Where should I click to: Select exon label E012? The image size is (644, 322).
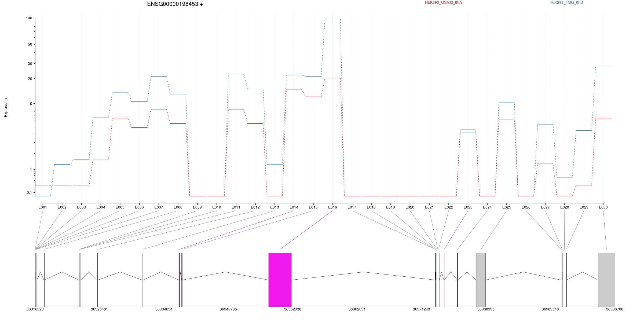pos(255,207)
